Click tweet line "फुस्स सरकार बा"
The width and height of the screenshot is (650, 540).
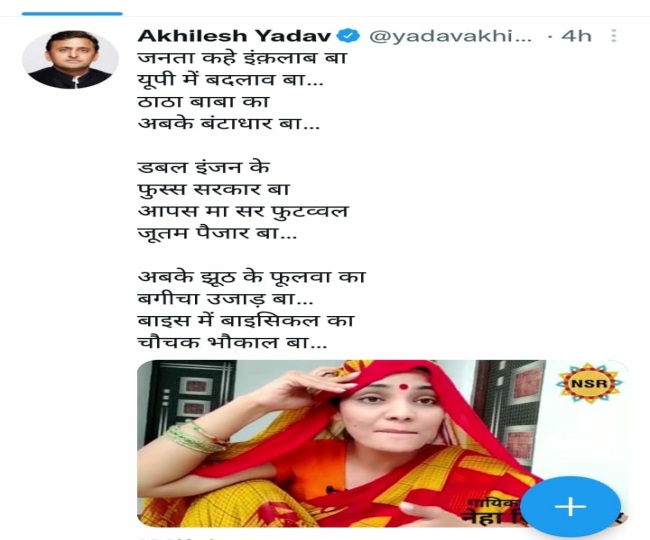point(213,189)
